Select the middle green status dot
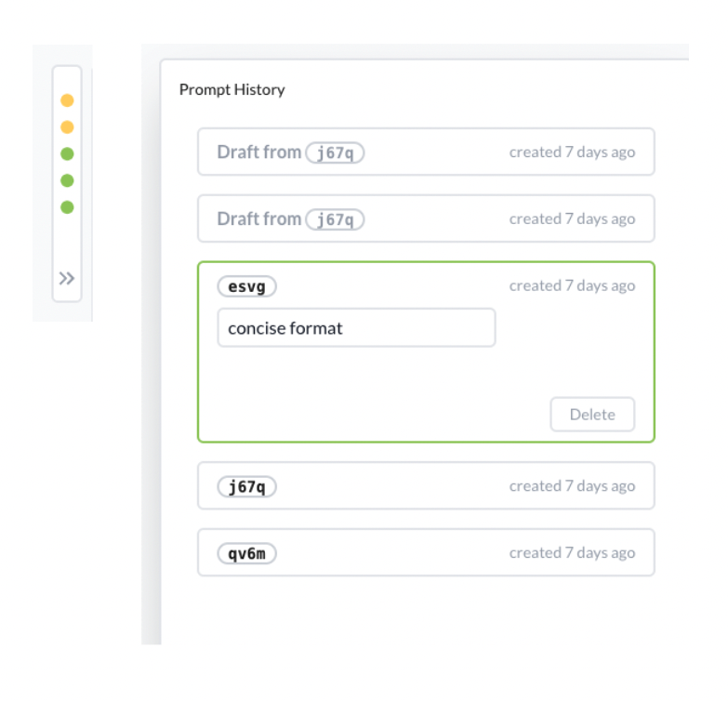The width and height of the screenshot is (728, 701). pyautogui.click(x=67, y=180)
